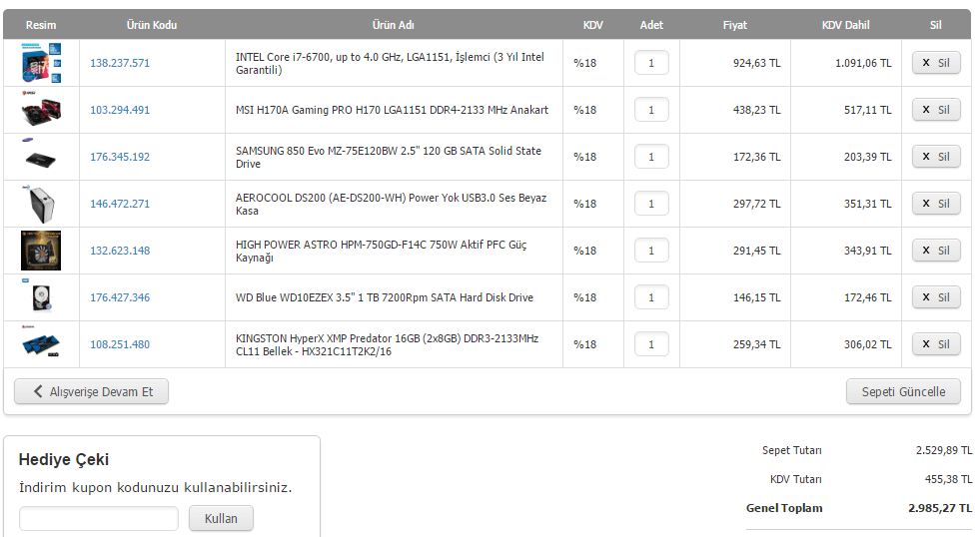The width and height of the screenshot is (980, 537).
Task: Remove MSI H170A Gaming PRO with Sil
Action: point(936,109)
